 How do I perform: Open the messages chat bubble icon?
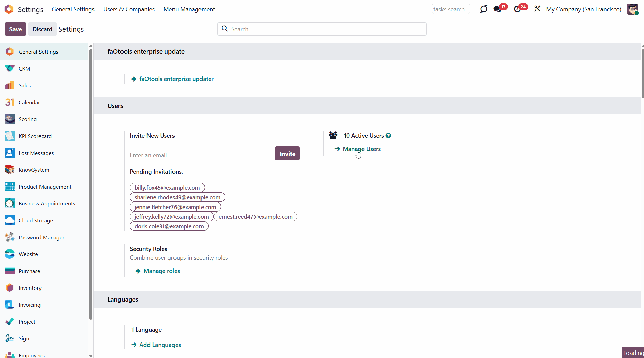click(x=497, y=9)
